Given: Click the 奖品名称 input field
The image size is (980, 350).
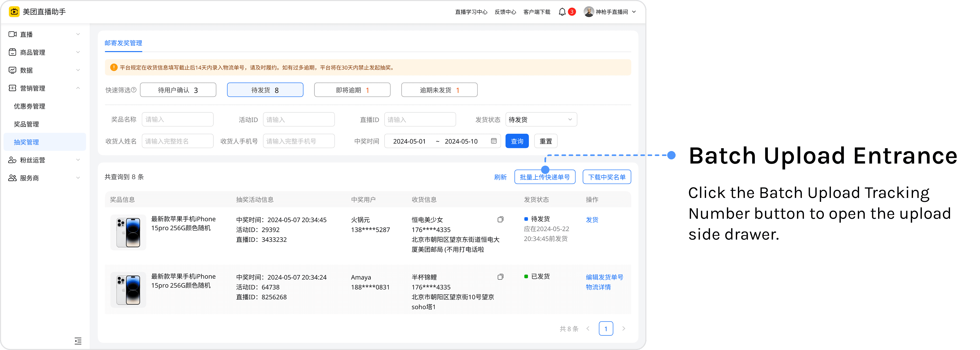Looking at the screenshot, I should (177, 119).
